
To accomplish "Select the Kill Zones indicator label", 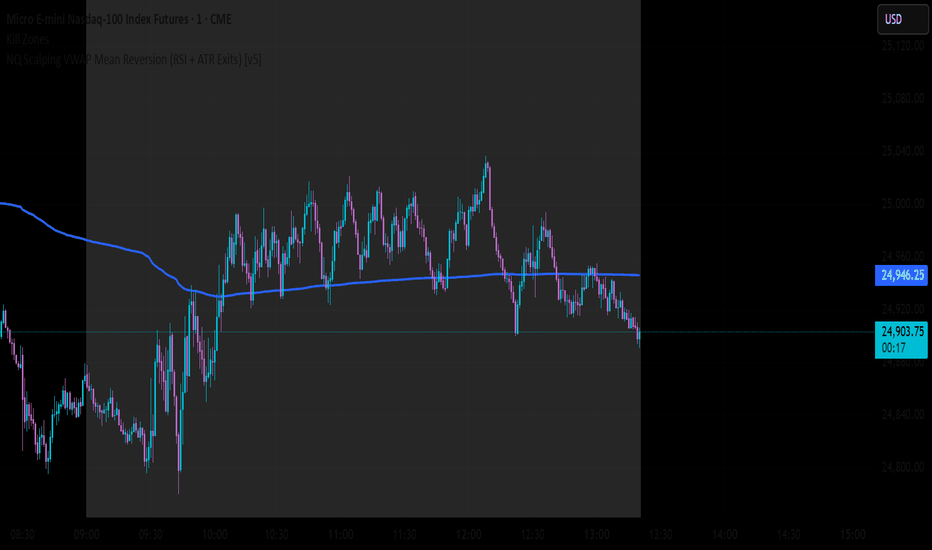I will tap(26, 39).
